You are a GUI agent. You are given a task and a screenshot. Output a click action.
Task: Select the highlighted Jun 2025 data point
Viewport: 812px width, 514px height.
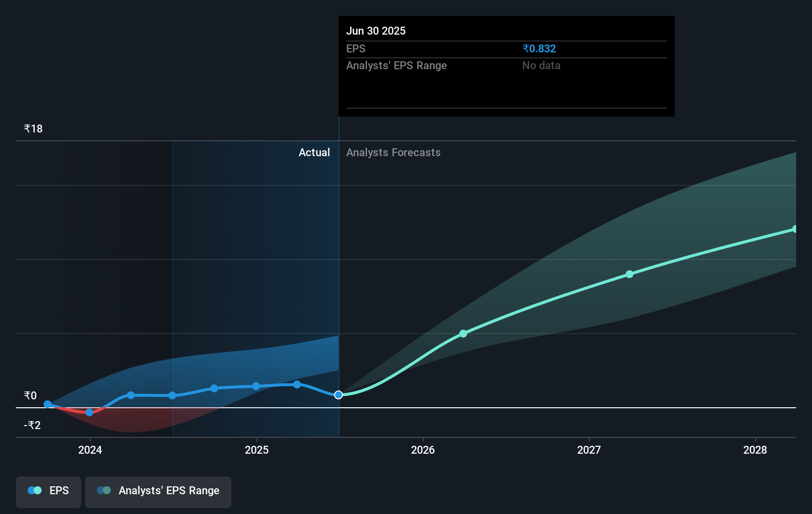(338, 394)
